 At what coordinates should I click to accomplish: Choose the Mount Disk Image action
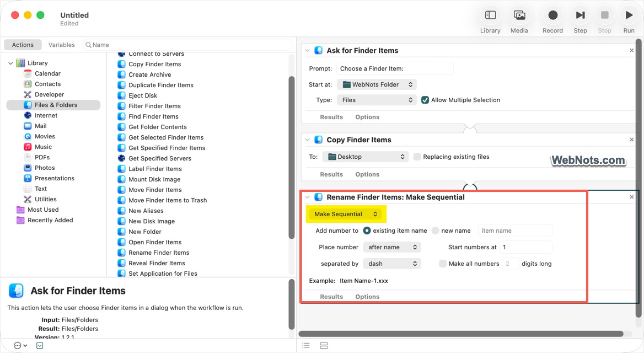click(x=154, y=179)
